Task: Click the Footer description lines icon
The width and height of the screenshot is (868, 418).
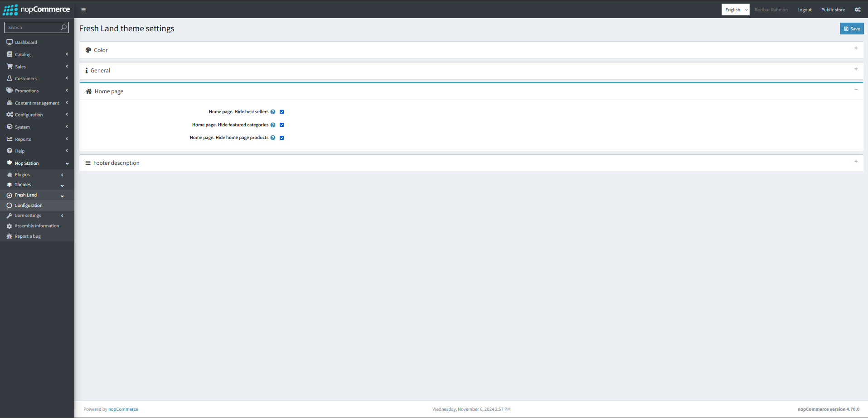Action: (x=88, y=163)
